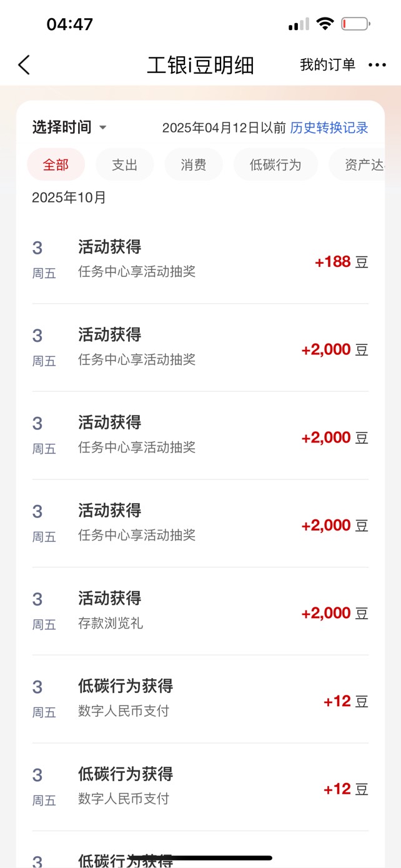The width and height of the screenshot is (401, 868).
Task: Select the partially visible 资产达 tab
Action: [364, 165]
